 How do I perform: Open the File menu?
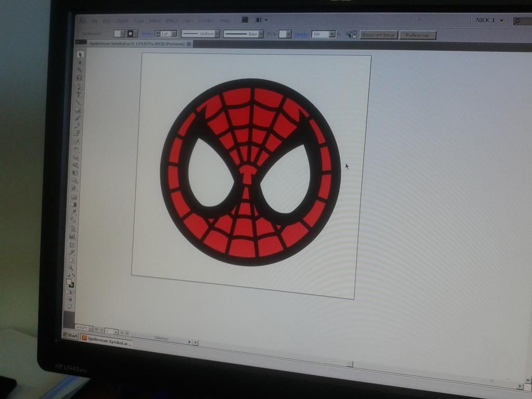coord(95,21)
